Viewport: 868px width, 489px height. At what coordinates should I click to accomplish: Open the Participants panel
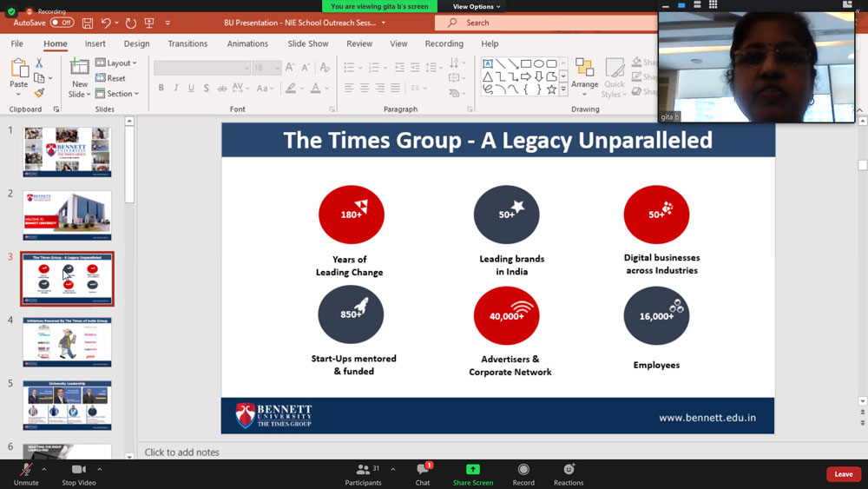pyautogui.click(x=363, y=474)
